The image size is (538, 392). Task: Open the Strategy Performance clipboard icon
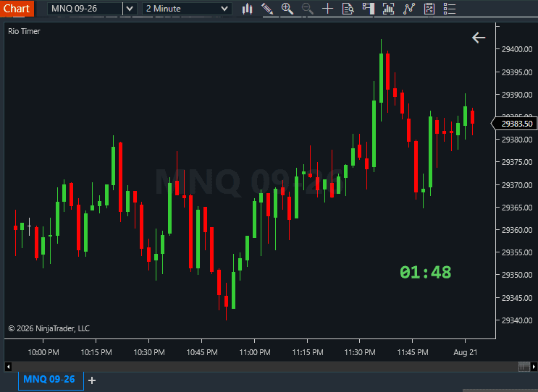tap(429, 9)
